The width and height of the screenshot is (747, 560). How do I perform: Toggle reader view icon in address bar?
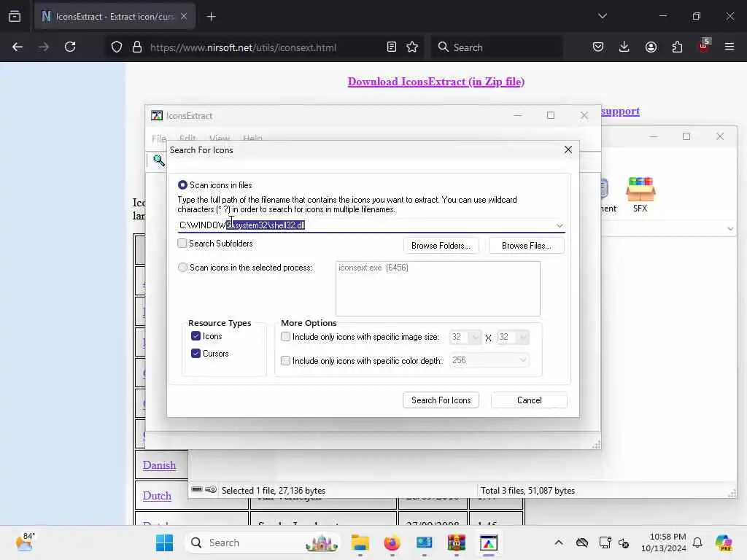point(391,47)
